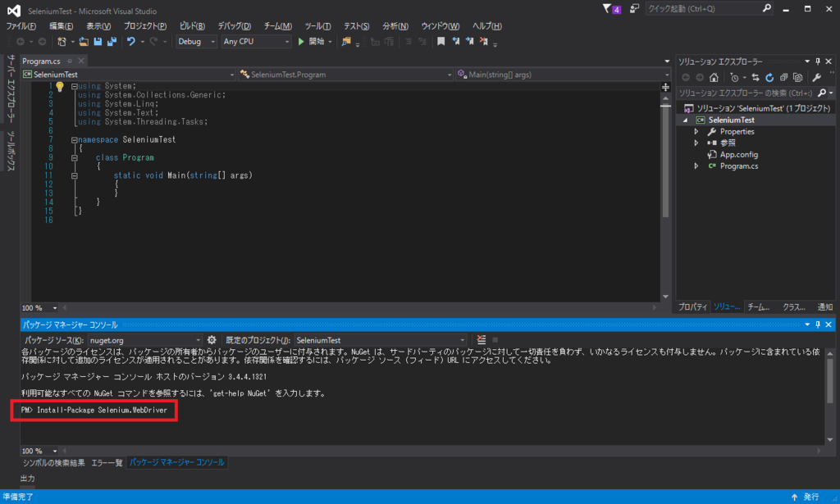Click the Find in Files toolbar icon

(x=346, y=41)
